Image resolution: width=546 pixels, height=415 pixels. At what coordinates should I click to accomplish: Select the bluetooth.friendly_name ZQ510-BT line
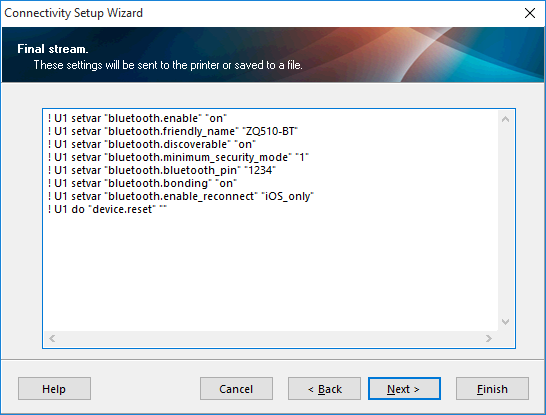coord(173,131)
